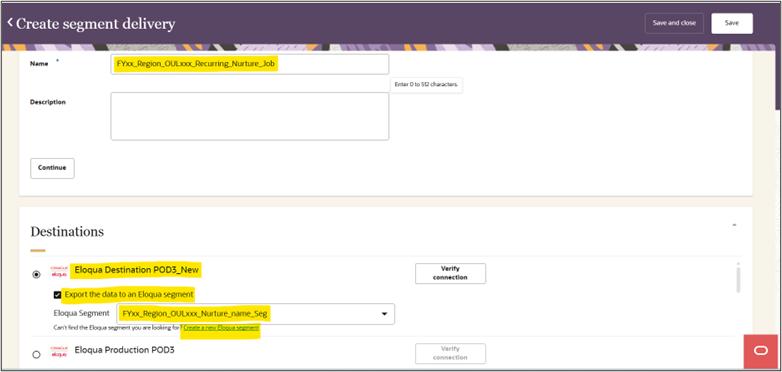Collapse the Destinations section

pos(734,225)
